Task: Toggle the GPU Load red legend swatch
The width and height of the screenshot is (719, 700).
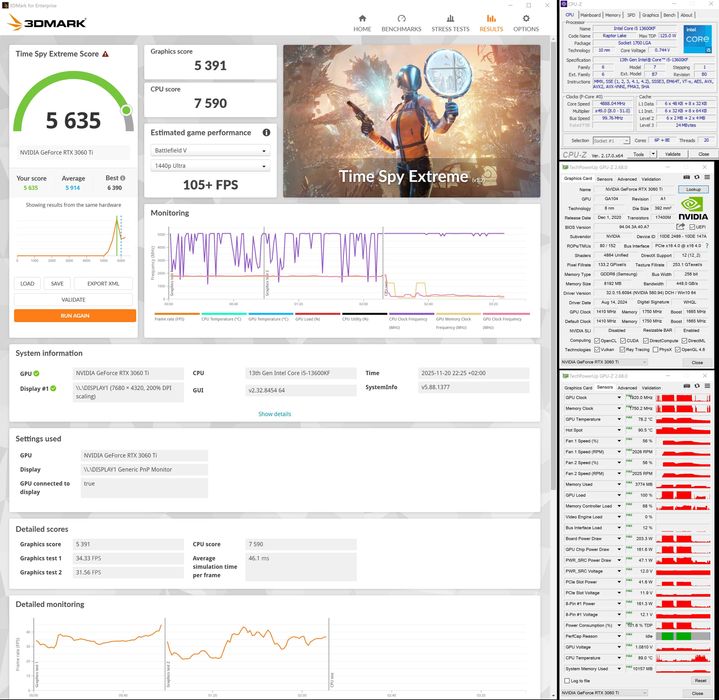Action: click(317, 314)
